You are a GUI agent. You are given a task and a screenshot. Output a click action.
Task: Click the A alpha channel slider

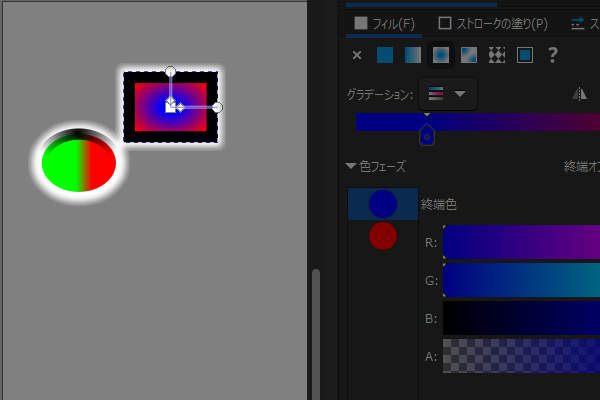tap(521, 356)
